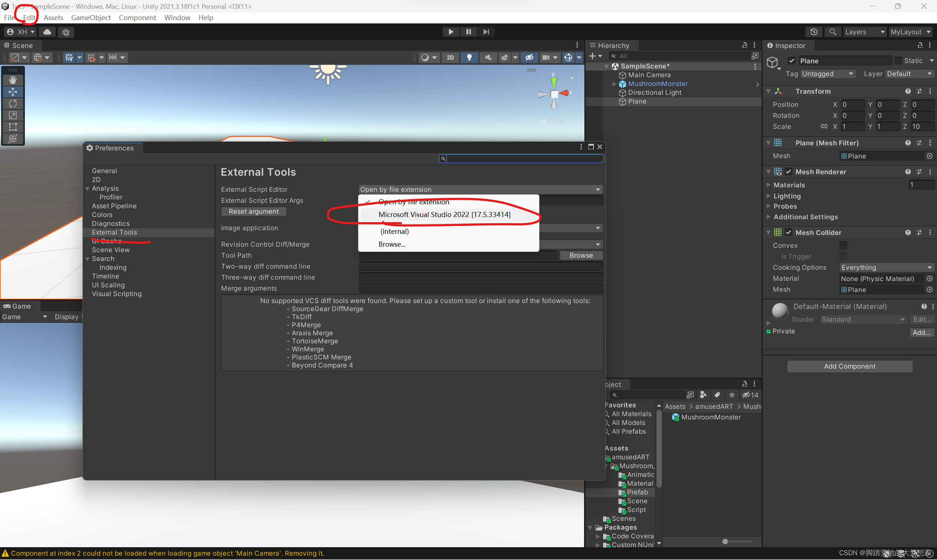Toggle Plane object active checkbox
The width and height of the screenshot is (937, 560).
click(792, 61)
